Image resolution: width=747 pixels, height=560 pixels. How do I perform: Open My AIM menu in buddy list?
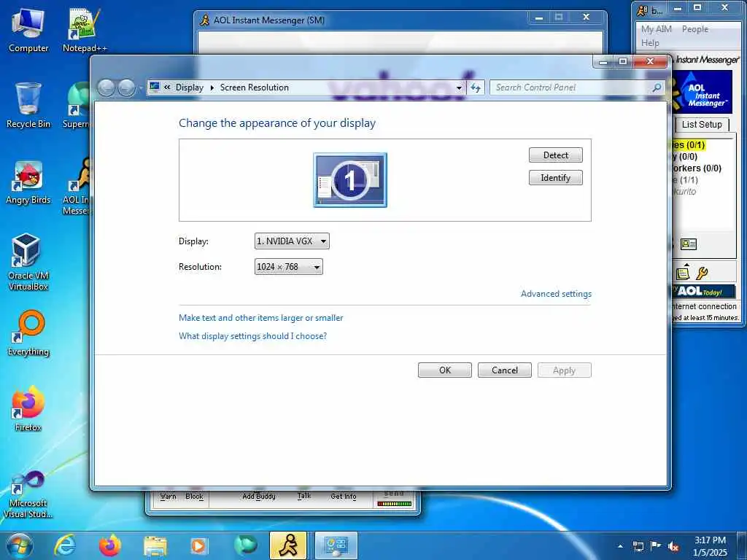pyautogui.click(x=656, y=29)
